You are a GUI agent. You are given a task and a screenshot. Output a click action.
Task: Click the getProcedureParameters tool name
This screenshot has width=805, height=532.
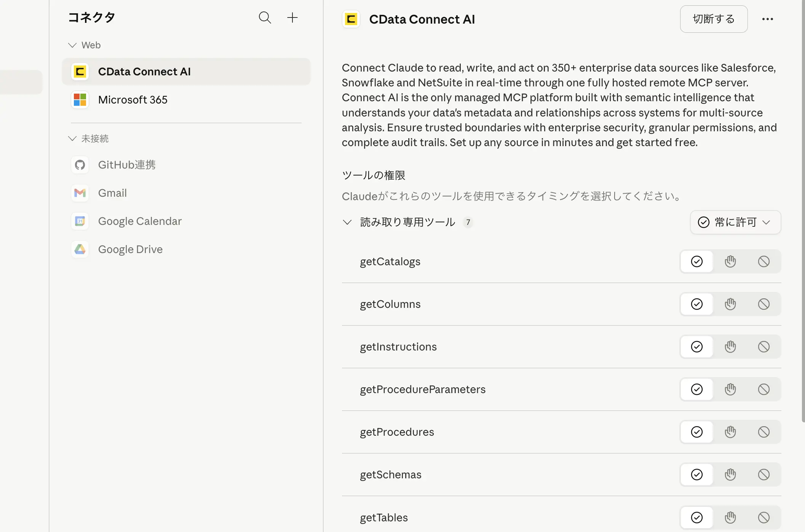coord(423,390)
